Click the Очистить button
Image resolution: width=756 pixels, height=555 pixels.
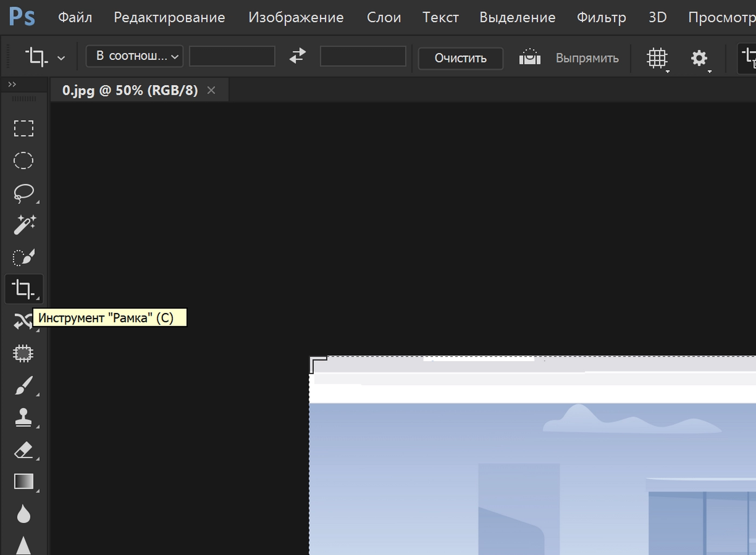click(x=461, y=58)
